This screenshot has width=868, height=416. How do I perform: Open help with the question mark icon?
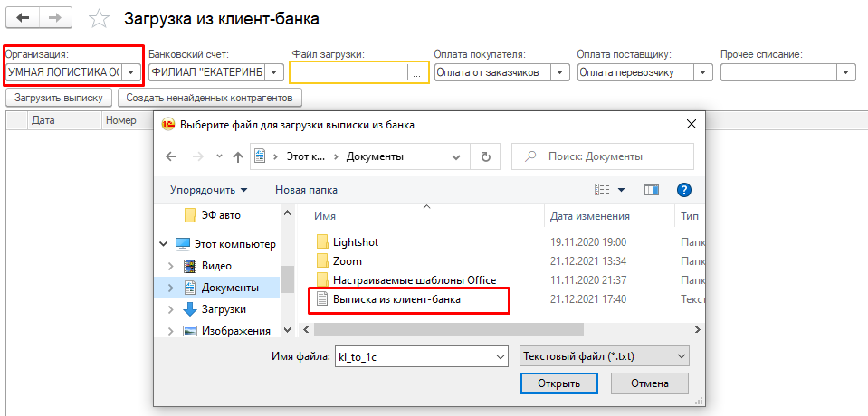685,190
